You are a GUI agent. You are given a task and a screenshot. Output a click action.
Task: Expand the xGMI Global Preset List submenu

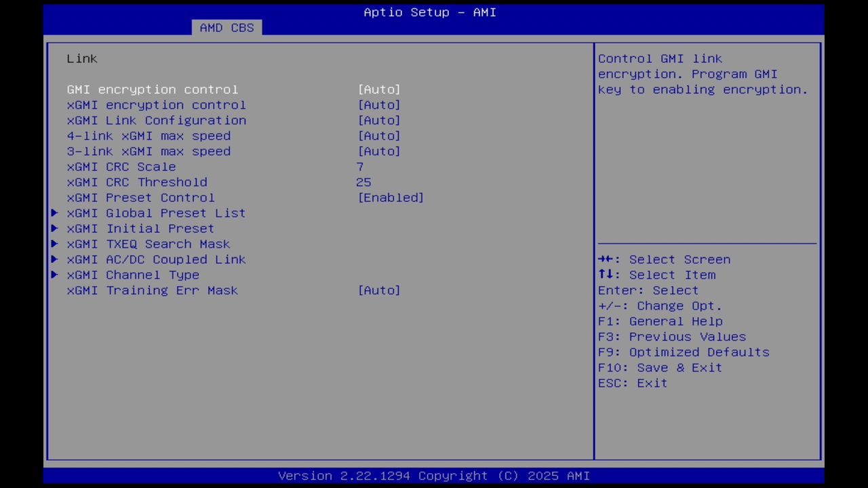[156, 213]
